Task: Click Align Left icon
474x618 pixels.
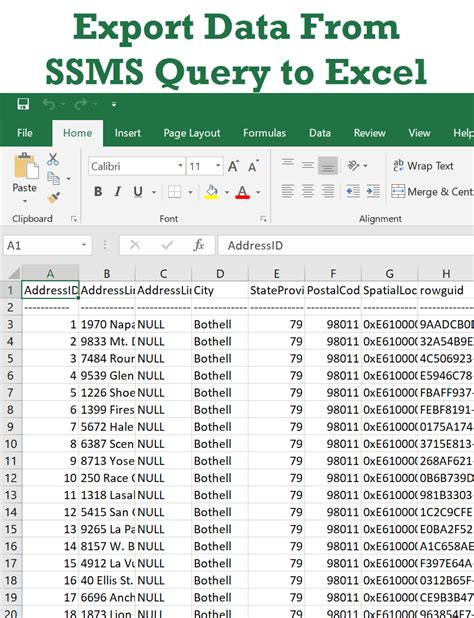Action: point(288,191)
